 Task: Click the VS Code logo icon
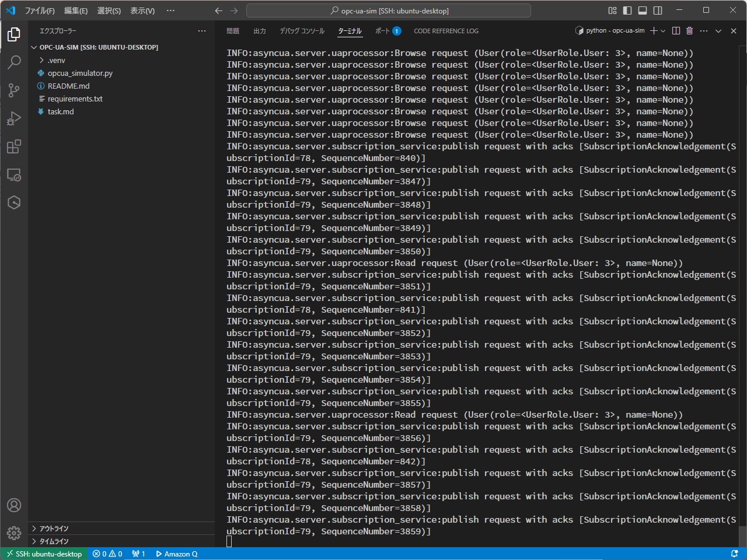tap(11, 10)
